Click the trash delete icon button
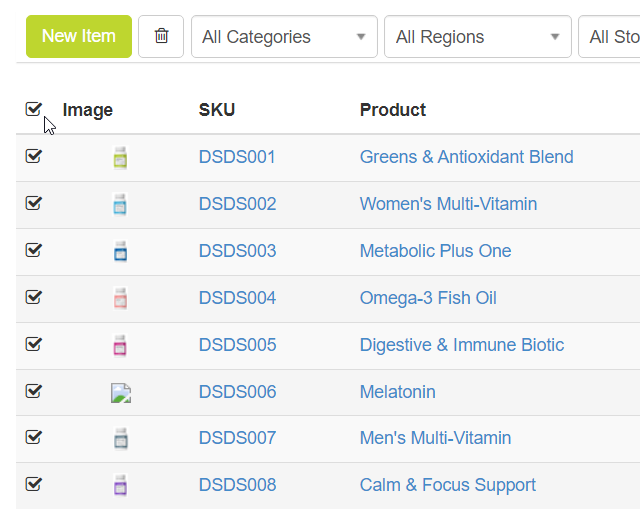 click(161, 37)
